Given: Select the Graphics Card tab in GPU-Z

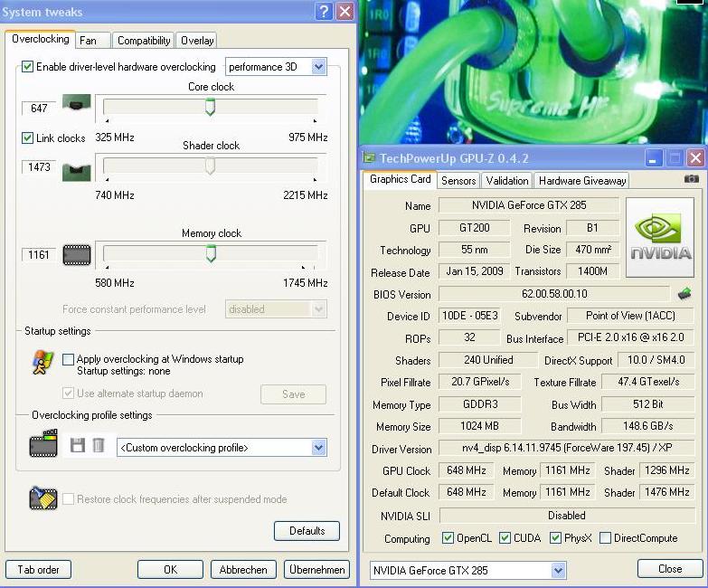Looking at the screenshot, I should tap(400, 179).
